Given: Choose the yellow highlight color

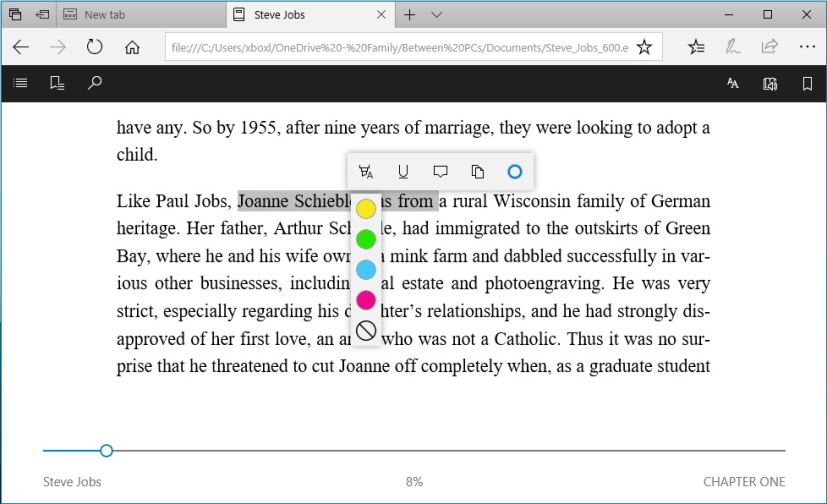Looking at the screenshot, I should (x=366, y=209).
